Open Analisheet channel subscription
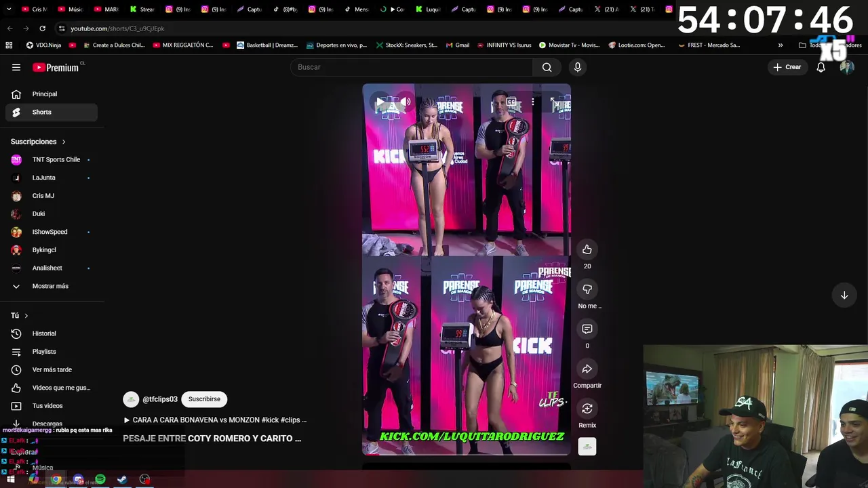Viewport: 868px width, 488px height. click(52, 268)
